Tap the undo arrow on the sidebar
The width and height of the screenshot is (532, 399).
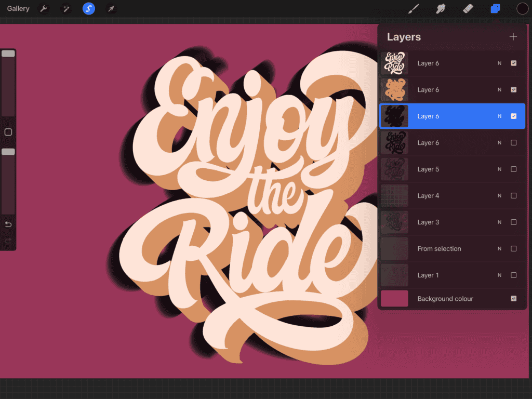click(x=8, y=224)
